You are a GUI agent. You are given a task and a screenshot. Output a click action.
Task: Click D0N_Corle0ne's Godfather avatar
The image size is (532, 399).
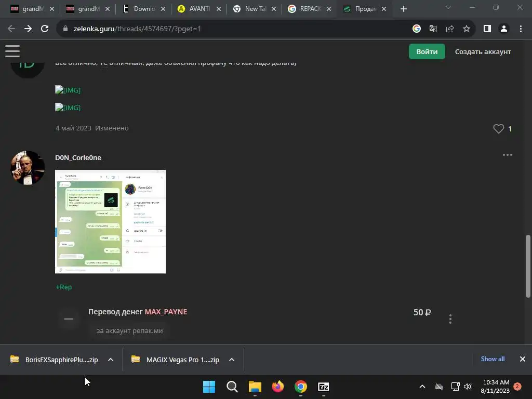(x=28, y=168)
